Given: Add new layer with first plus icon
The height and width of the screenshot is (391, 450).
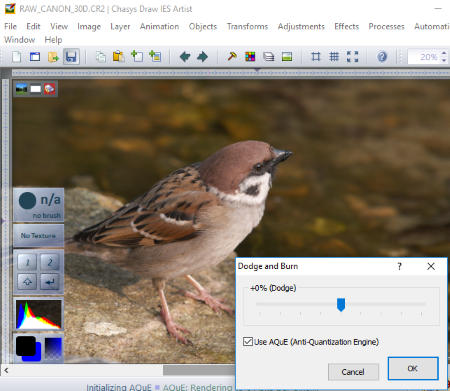Looking at the screenshot, I should [137, 56].
